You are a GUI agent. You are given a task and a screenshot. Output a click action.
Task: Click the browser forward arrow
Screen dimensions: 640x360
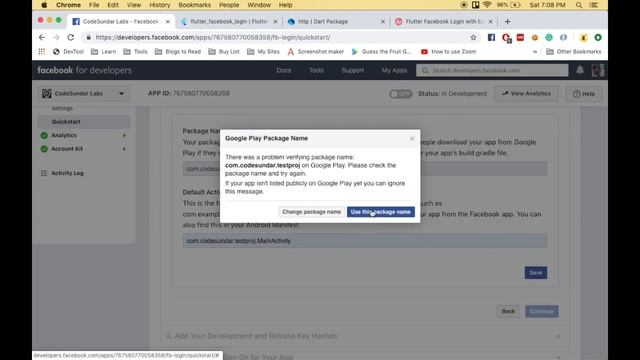(56, 37)
